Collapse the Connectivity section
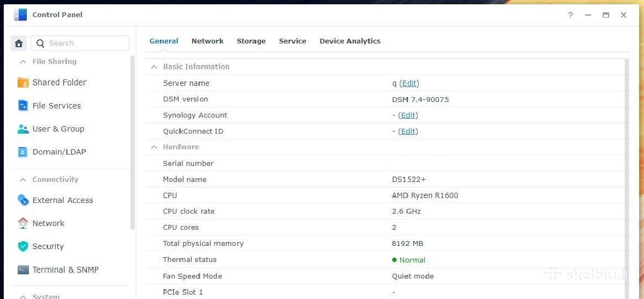Image resolution: width=644 pixels, height=299 pixels. pos(23,180)
